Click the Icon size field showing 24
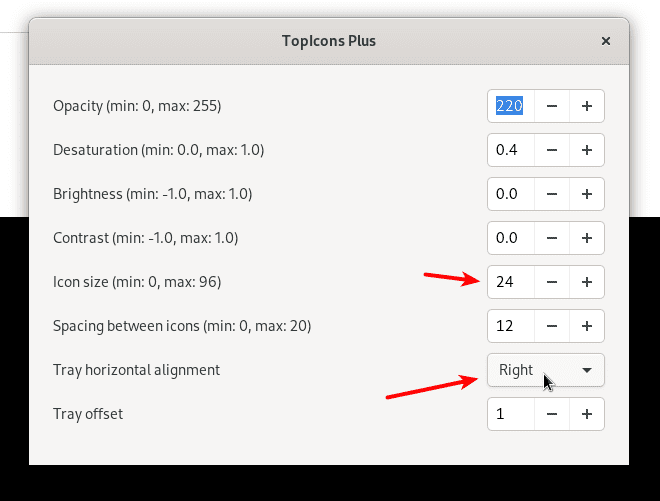The image size is (660, 501). 510,282
